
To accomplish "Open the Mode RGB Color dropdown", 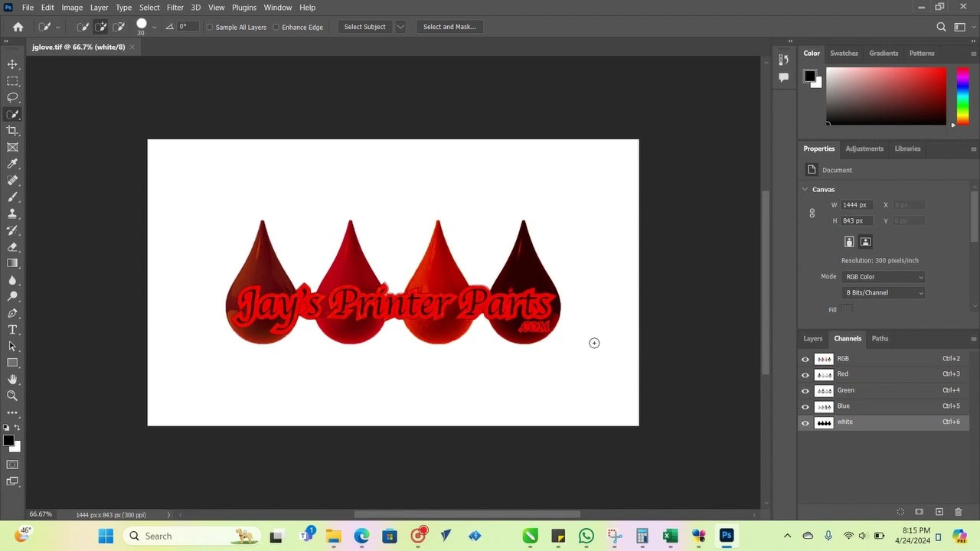I will (884, 277).
